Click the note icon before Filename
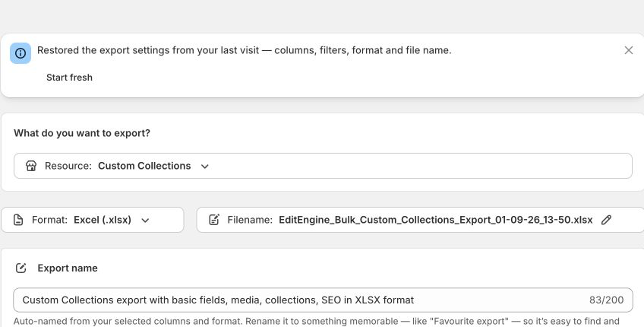This screenshot has width=644, height=327. 214,220
